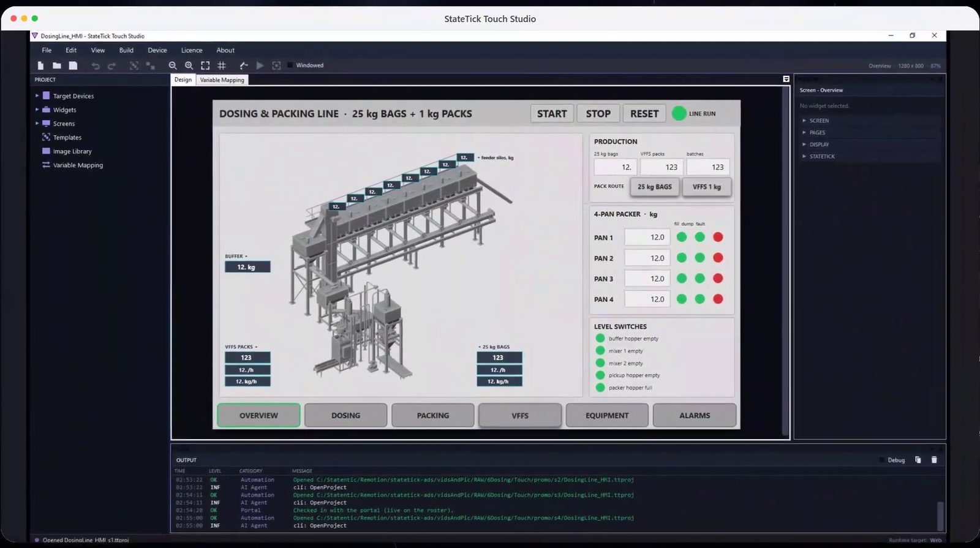Open the DOSING page button
The height and width of the screenshot is (548, 980).
pyautogui.click(x=346, y=415)
